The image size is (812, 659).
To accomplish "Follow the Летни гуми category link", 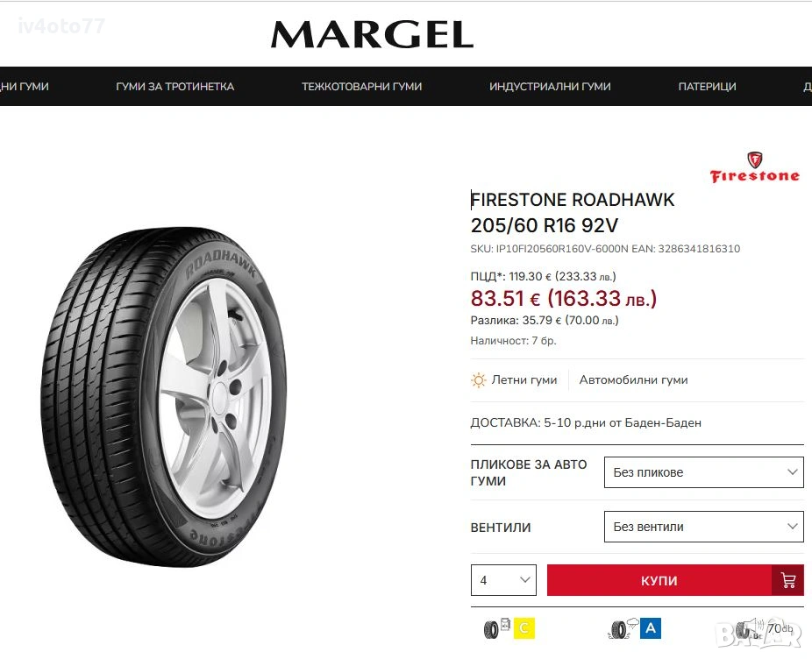I will click(524, 380).
